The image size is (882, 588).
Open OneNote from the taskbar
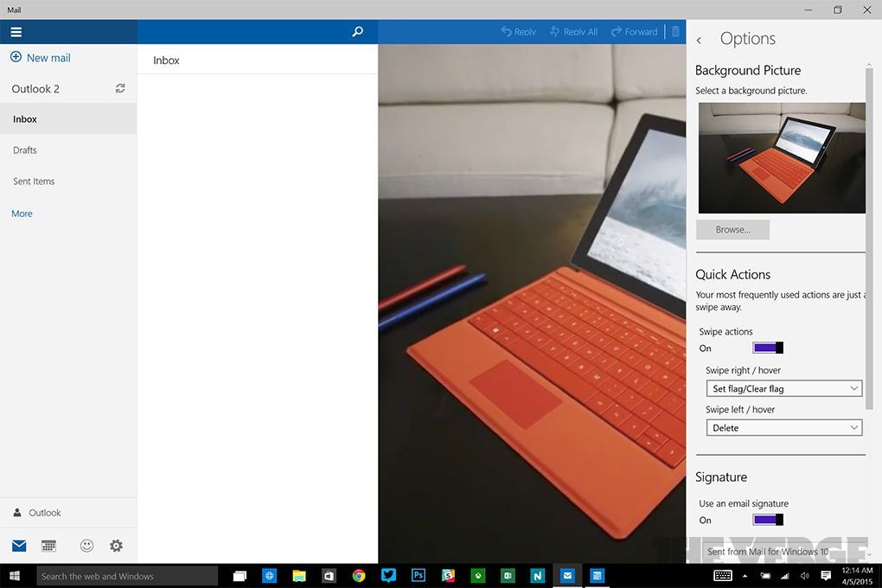click(x=537, y=575)
